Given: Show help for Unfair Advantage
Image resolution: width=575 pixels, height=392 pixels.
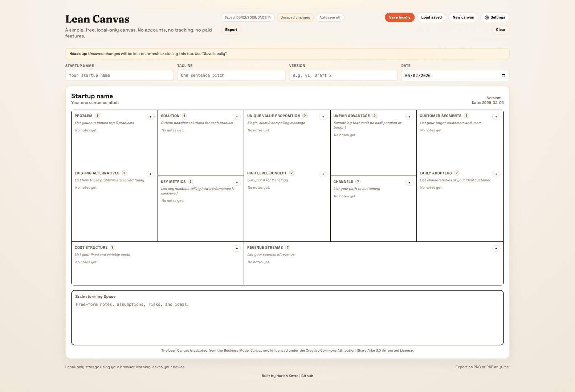Looking at the screenshot, I should coord(375,116).
